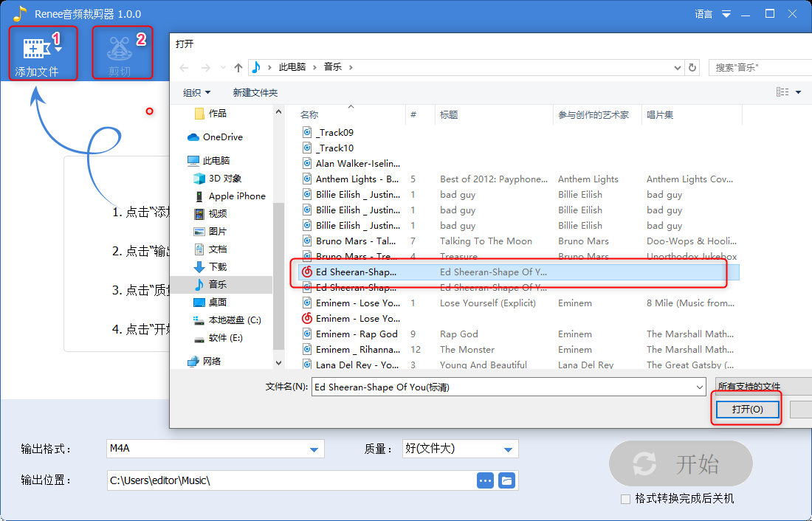
Task: Open the 质量 quality dropdown
Action: point(508,449)
